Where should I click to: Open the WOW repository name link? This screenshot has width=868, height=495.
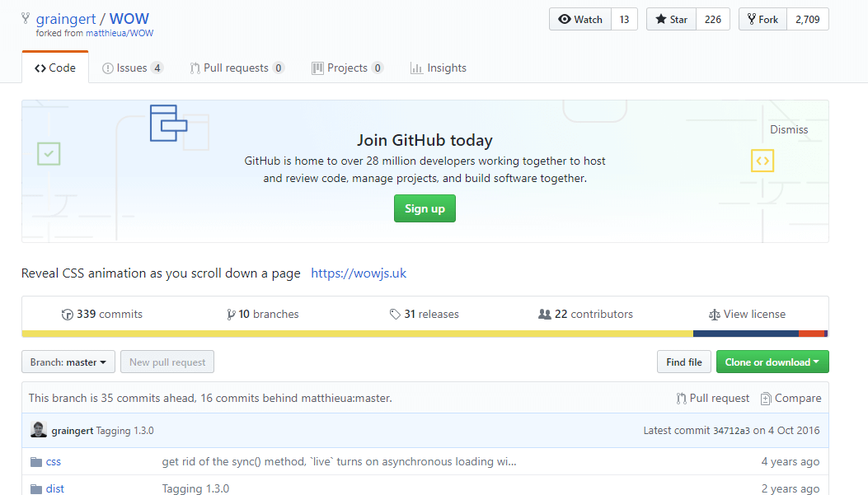click(129, 19)
